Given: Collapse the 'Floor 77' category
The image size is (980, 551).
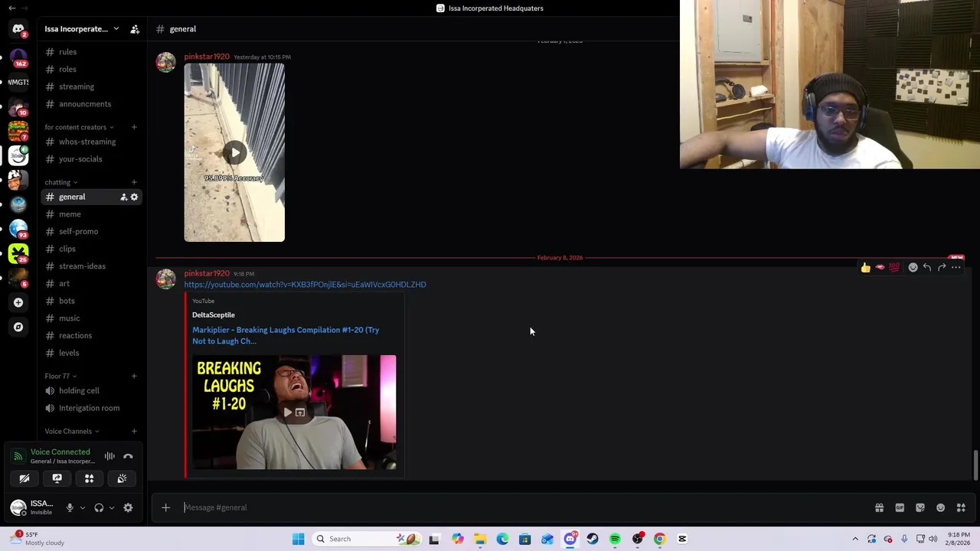Looking at the screenshot, I should click(x=60, y=376).
